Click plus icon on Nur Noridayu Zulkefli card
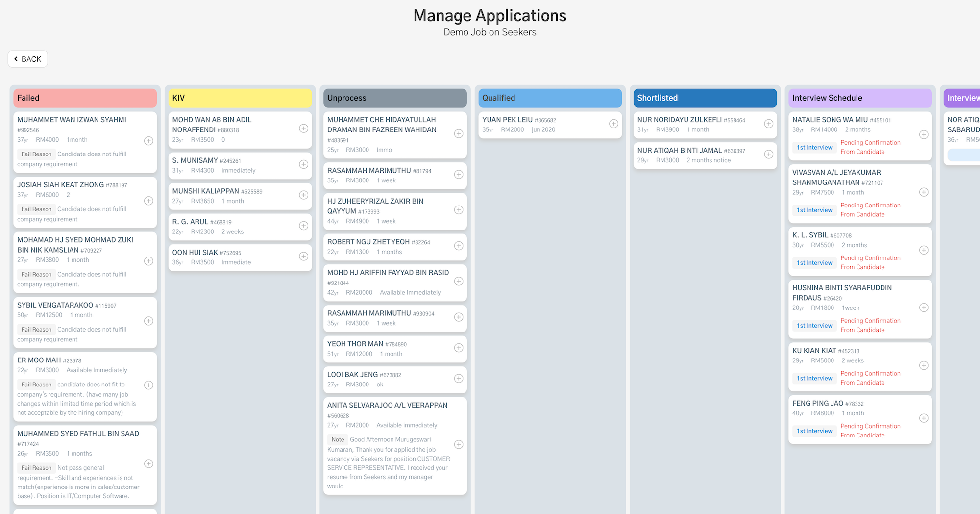980x514 pixels. [x=769, y=124]
